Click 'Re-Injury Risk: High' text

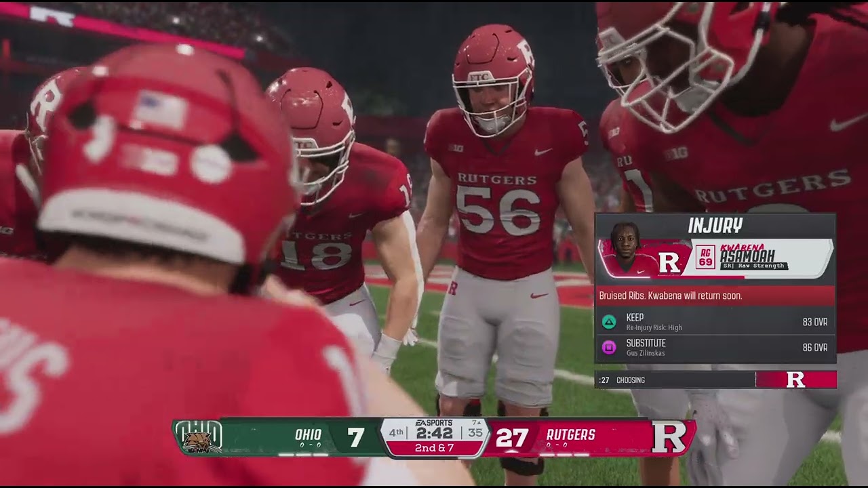[654, 328]
